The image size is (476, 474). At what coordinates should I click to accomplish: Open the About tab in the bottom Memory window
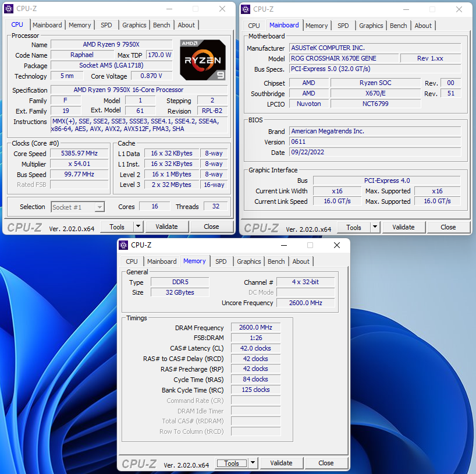click(301, 261)
